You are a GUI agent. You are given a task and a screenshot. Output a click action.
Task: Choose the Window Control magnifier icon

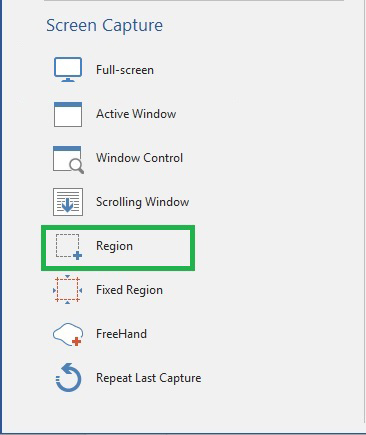(x=68, y=159)
